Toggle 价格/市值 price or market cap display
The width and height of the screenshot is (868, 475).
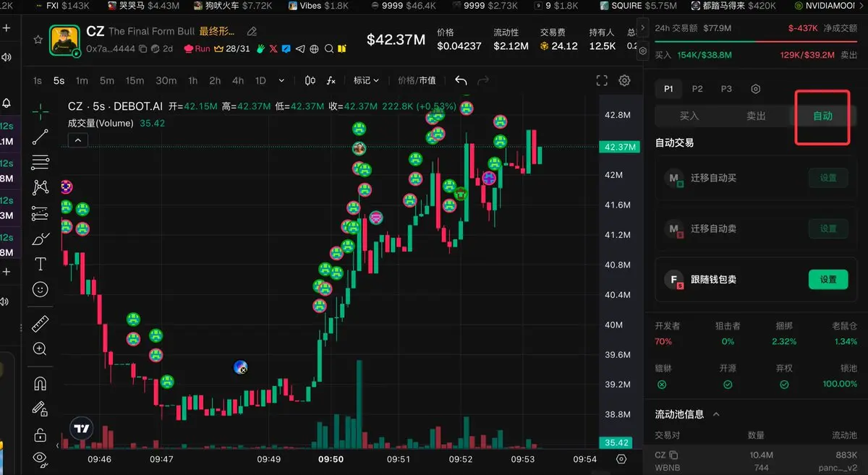(417, 81)
